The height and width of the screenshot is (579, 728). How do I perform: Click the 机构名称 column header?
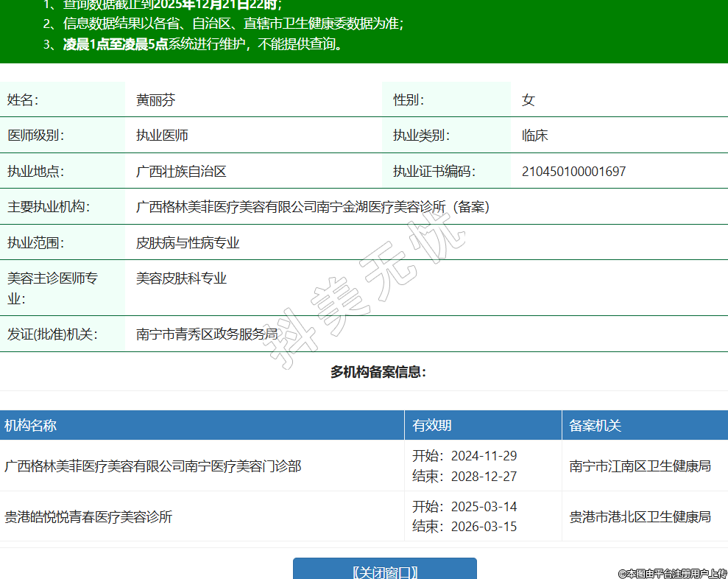coord(30,426)
